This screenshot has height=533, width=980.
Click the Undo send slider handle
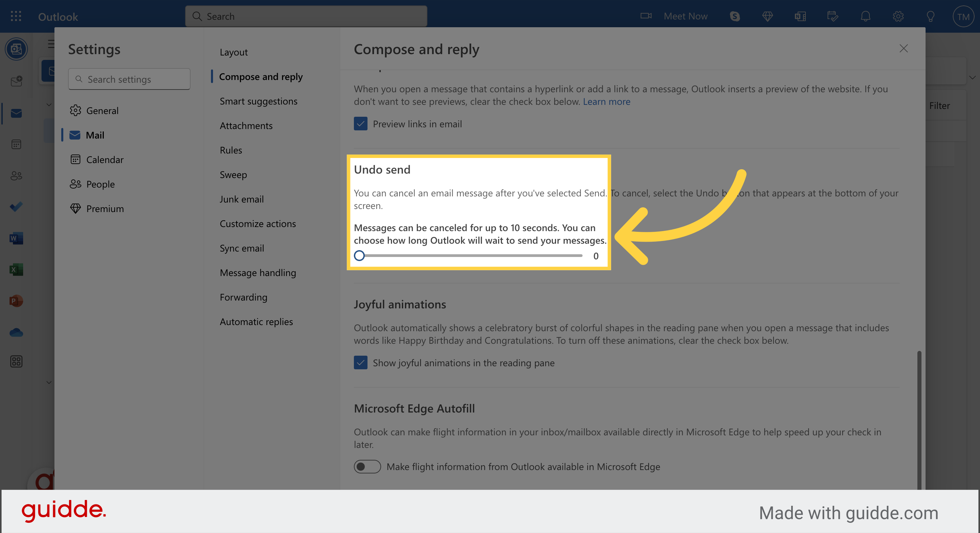pyautogui.click(x=359, y=256)
